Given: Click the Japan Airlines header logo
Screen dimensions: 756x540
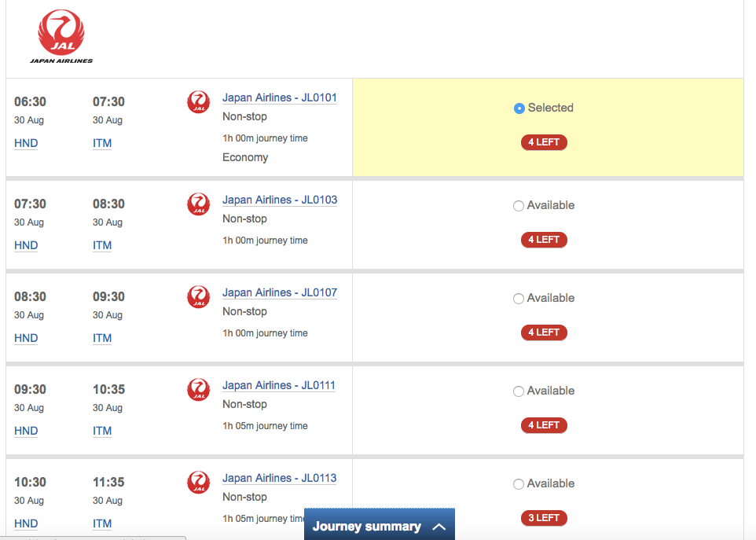Looking at the screenshot, I should tap(61, 37).
